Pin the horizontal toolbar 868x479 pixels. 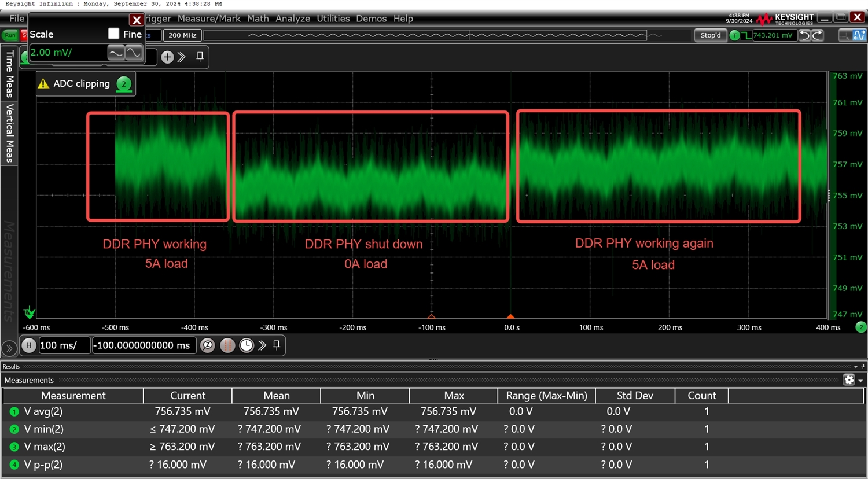(277, 345)
